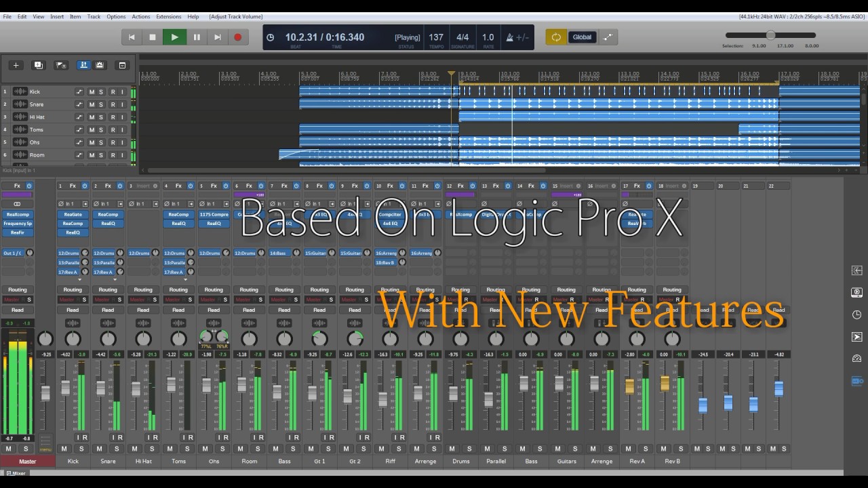The width and height of the screenshot is (868, 488).
Task: Expand sends list arrow on channel 1
Action: tap(80, 279)
